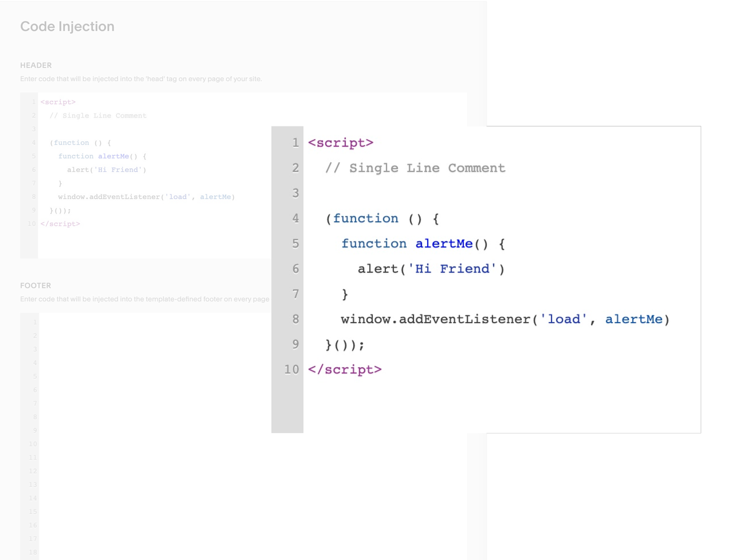Click the Code Injection page title
This screenshot has height=560, width=747.
pos(67,26)
